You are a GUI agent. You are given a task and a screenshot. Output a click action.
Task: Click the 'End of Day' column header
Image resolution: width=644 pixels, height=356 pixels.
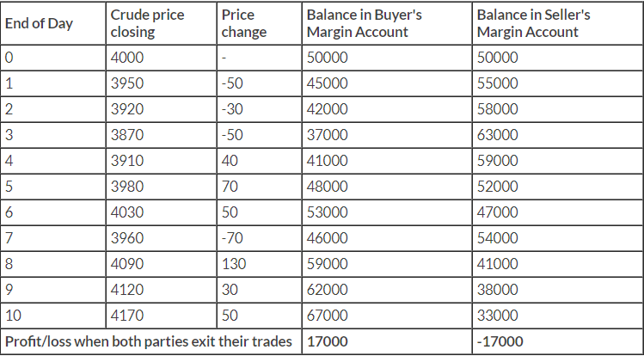point(53,23)
